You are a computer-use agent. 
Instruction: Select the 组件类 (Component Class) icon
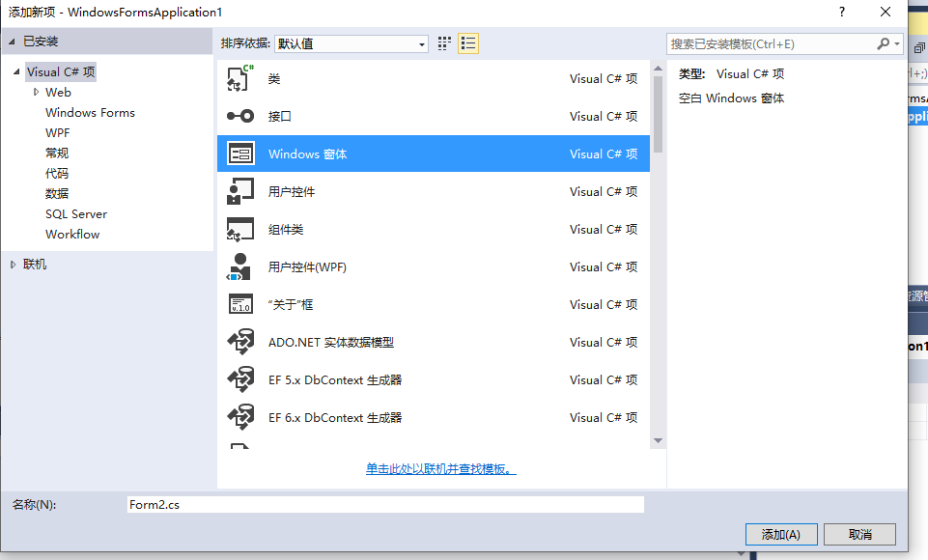(240, 229)
